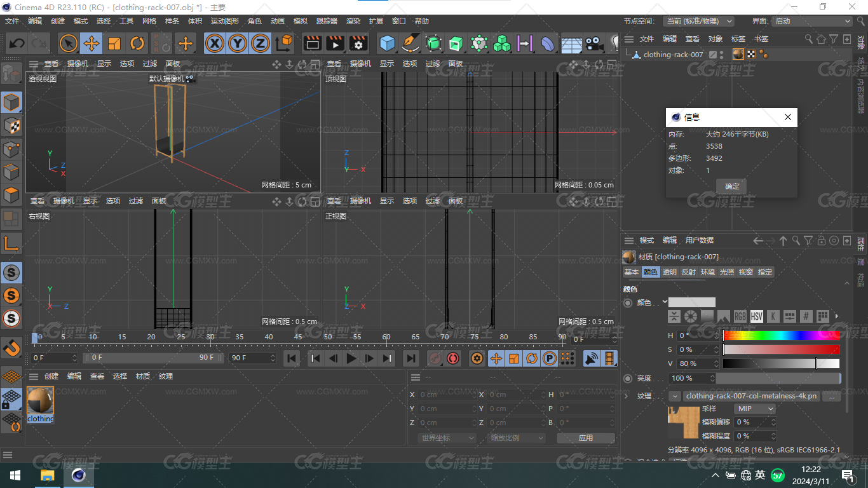Add a Cube primitive object

(x=387, y=43)
